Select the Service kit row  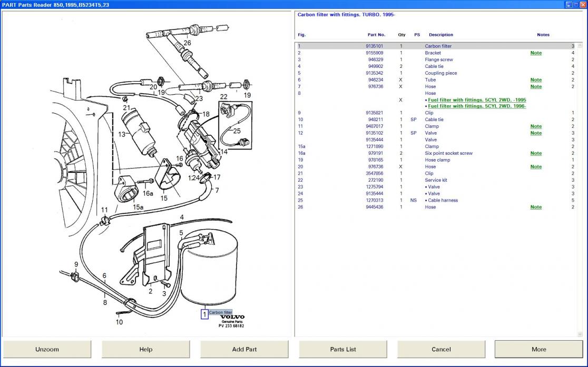436,180
